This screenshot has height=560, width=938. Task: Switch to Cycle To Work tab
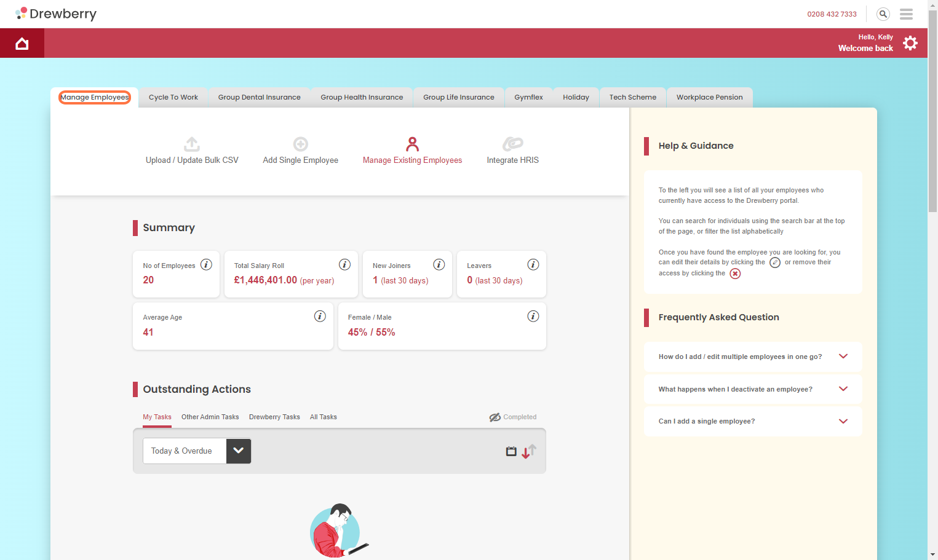click(x=173, y=97)
